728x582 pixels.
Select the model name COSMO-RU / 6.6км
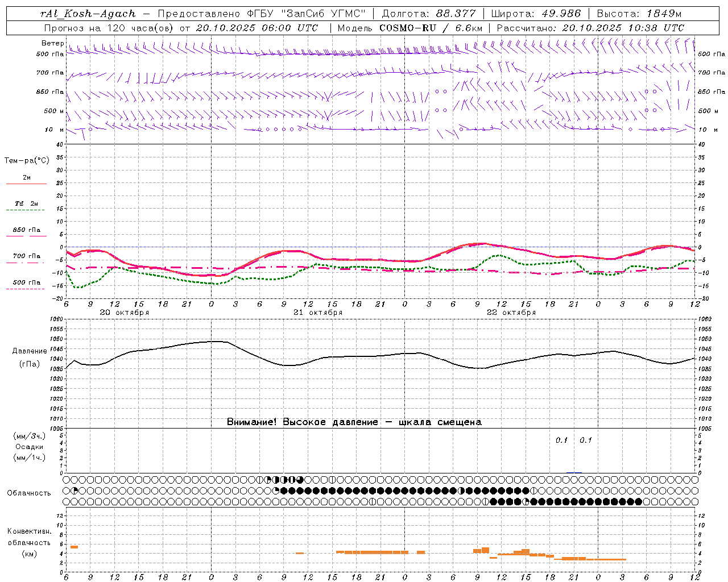(x=431, y=28)
